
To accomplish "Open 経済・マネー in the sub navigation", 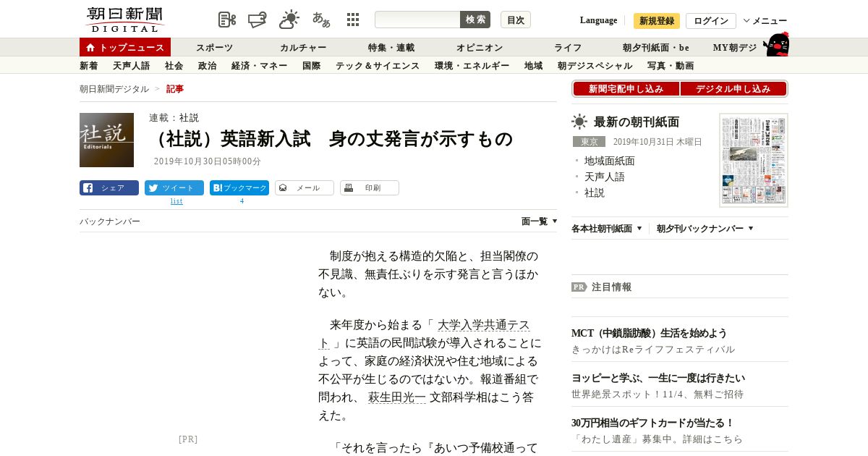I will coord(260,66).
